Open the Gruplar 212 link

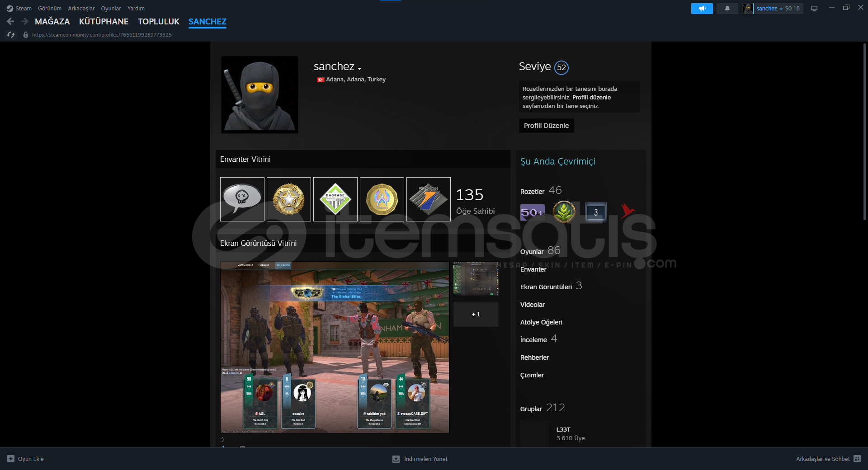point(542,408)
